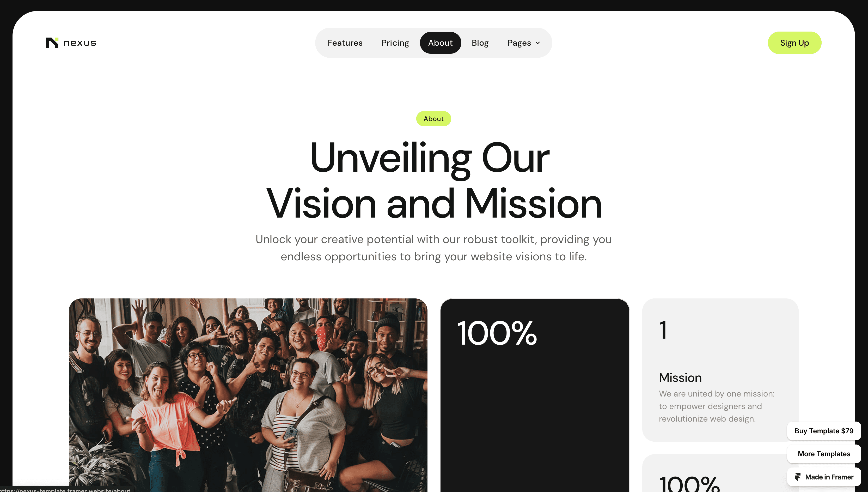Click the Unveiling Our Vision and Mission heading
Viewport: 868px width, 492px height.
(x=434, y=181)
